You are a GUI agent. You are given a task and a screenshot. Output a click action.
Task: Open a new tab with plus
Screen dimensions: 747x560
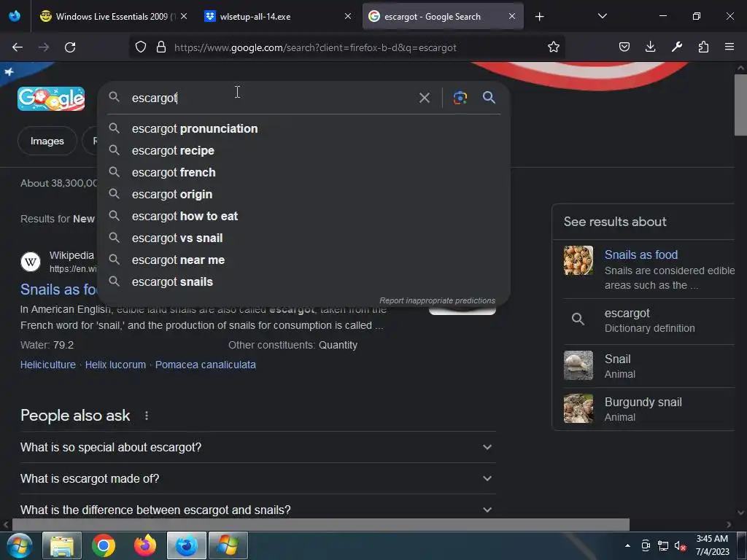pyautogui.click(x=539, y=17)
